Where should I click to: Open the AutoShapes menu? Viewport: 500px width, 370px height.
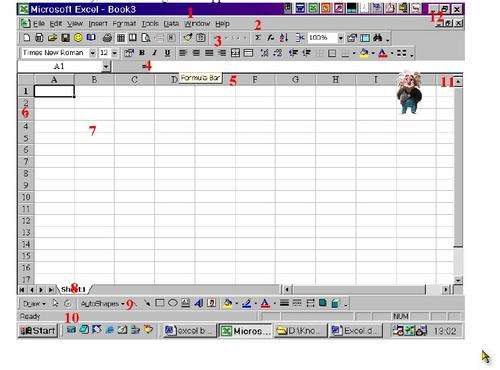point(102,304)
